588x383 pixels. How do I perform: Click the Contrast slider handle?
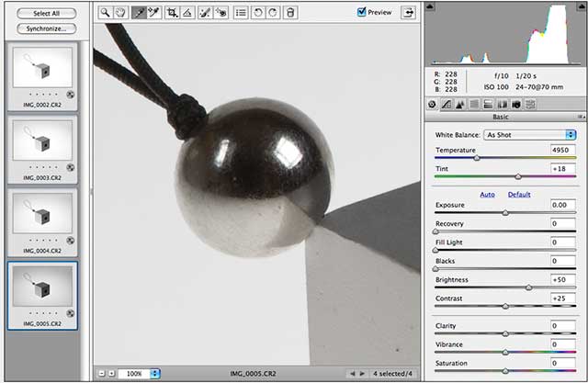pyautogui.click(x=505, y=307)
